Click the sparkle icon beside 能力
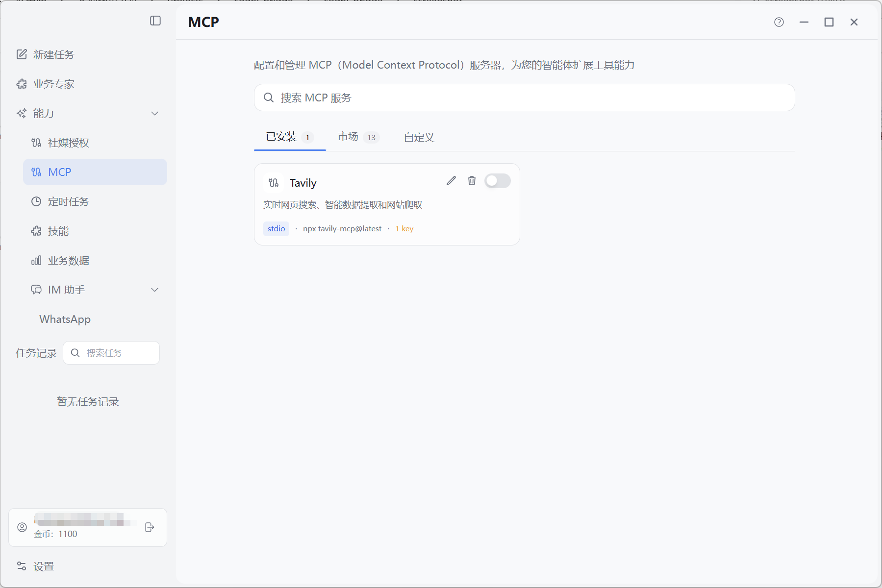The height and width of the screenshot is (588, 882). pyautogui.click(x=22, y=113)
